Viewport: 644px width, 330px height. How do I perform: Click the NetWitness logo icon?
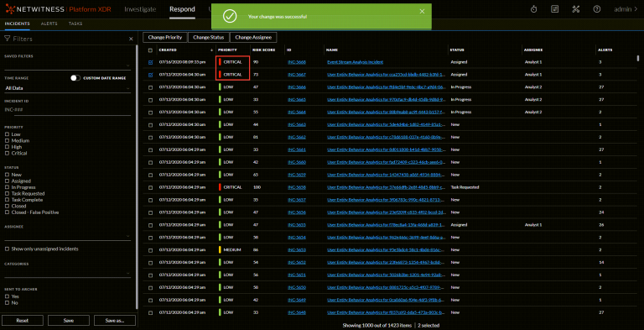[x=11, y=9]
